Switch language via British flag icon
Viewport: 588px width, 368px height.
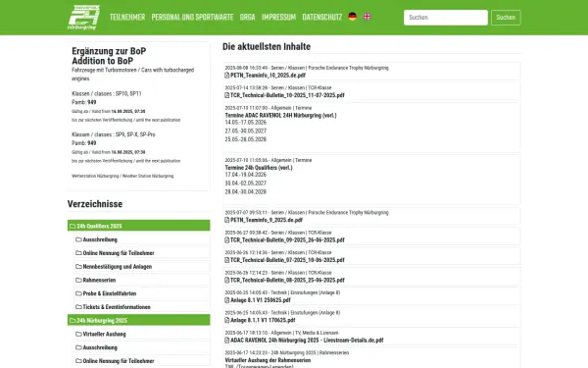[367, 17]
